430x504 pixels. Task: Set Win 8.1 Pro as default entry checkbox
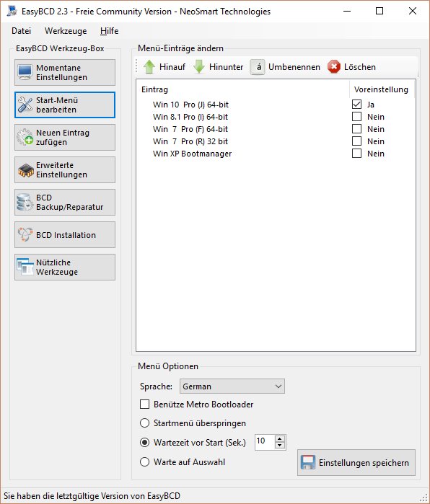356,116
